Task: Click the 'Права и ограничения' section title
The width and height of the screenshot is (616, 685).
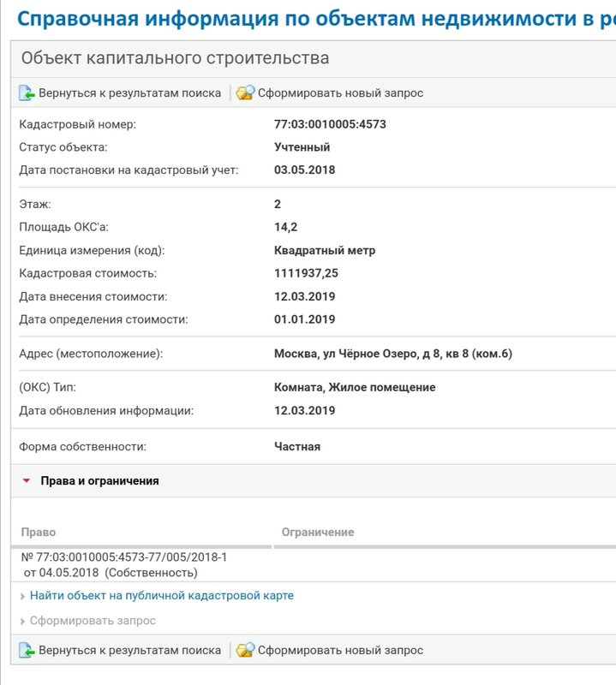Action: point(99,480)
